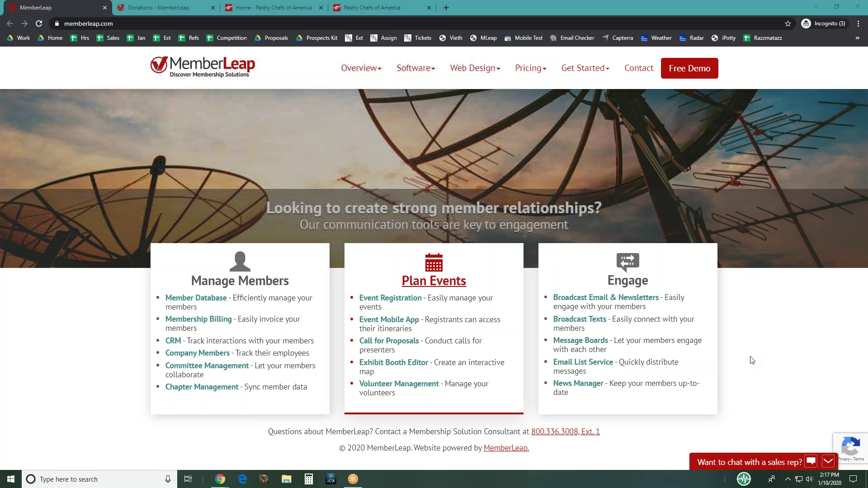The height and width of the screenshot is (488, 868).
Task: Click microphone icon in search box
Action: tap(168, 479)
